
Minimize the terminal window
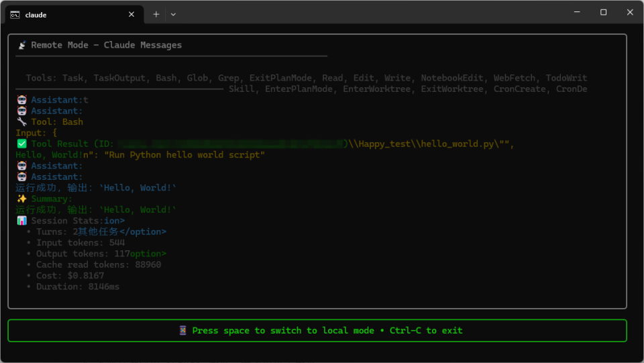pos(577,12)
